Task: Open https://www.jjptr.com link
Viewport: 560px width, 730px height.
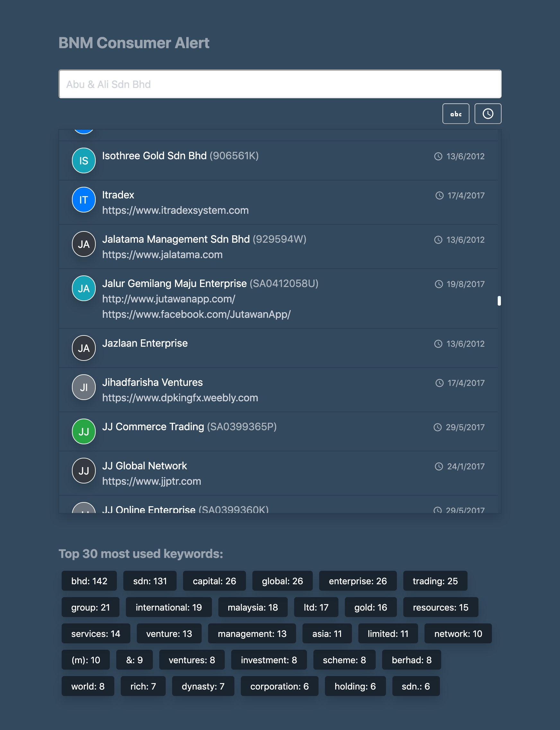Action: (x=152, y=482)
